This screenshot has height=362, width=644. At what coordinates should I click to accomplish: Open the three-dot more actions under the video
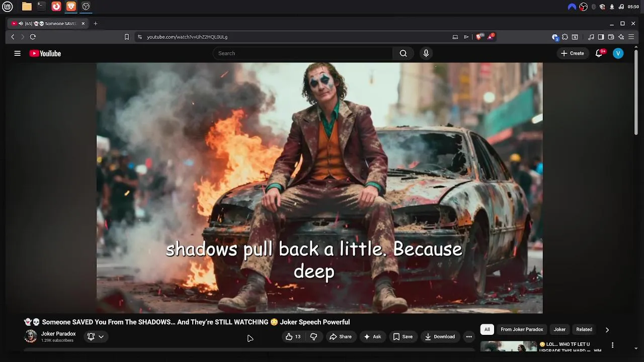(469, 337)
